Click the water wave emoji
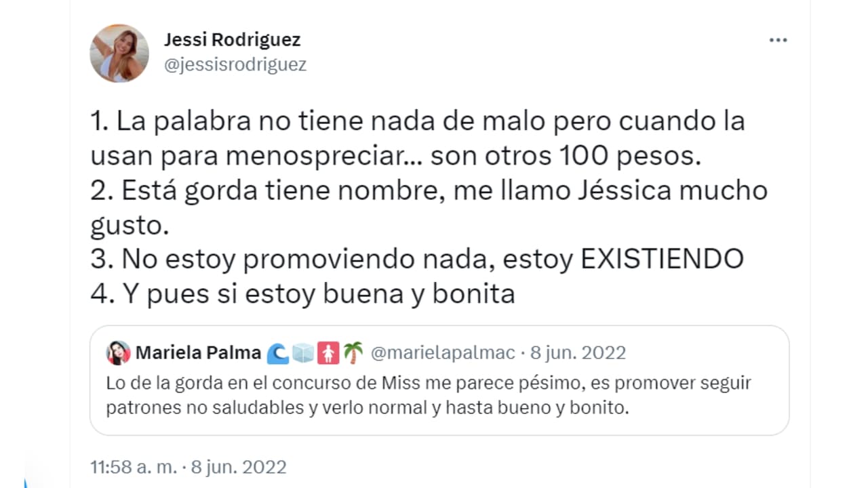The image size is (868, 488). click(278, 353)
